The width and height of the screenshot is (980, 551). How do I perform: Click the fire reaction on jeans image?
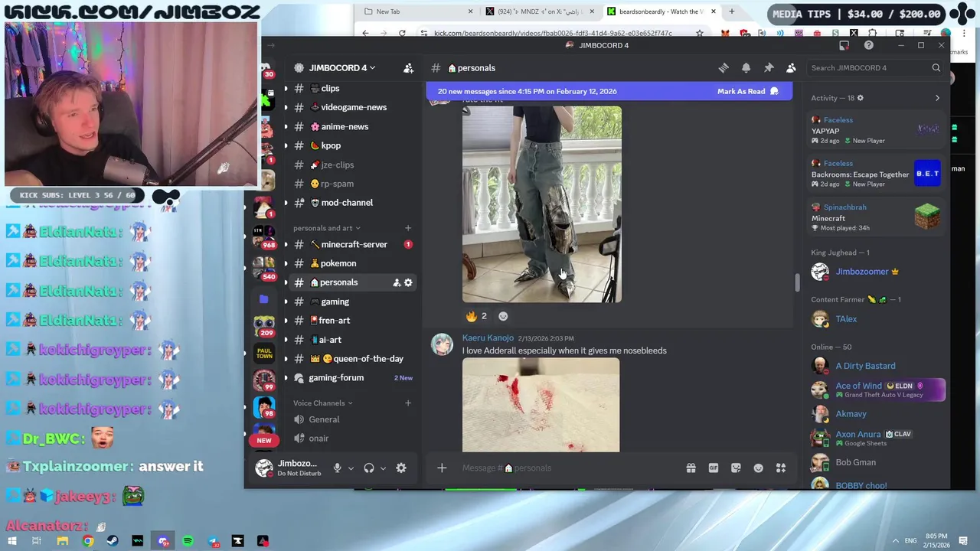pos(476,316)
